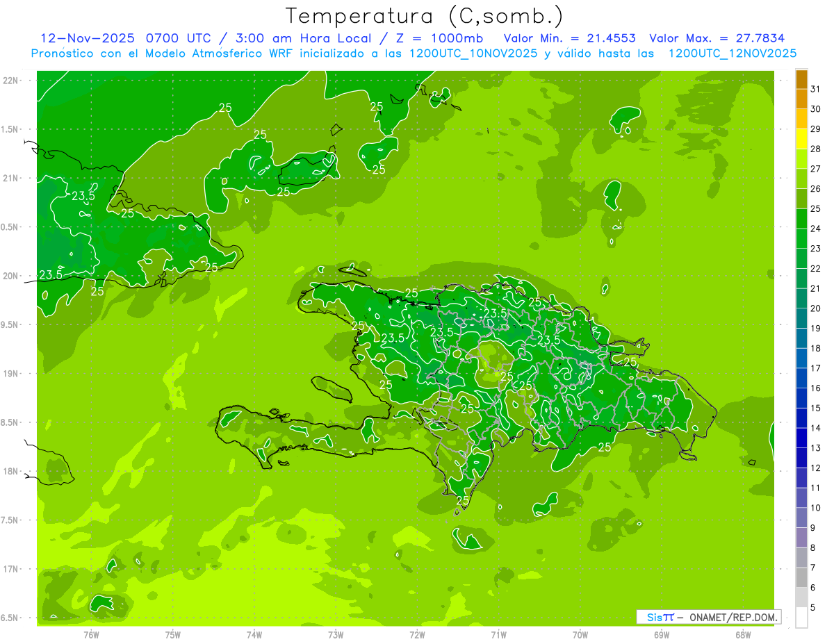Click the legend value 15
The width and height of the screenshot is (834, 644).
(816, 408)
